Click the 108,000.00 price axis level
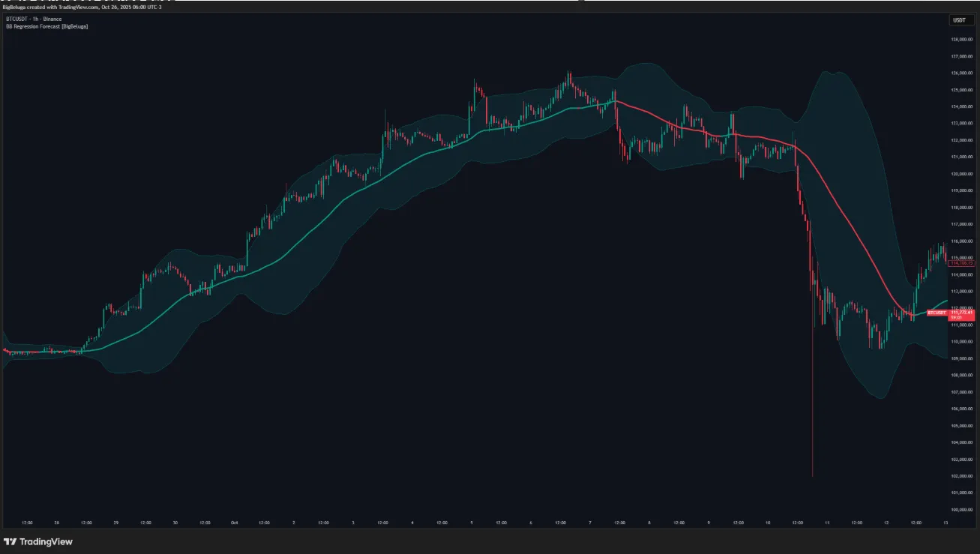This screenshot has width=980, height=554. (961, 376)
